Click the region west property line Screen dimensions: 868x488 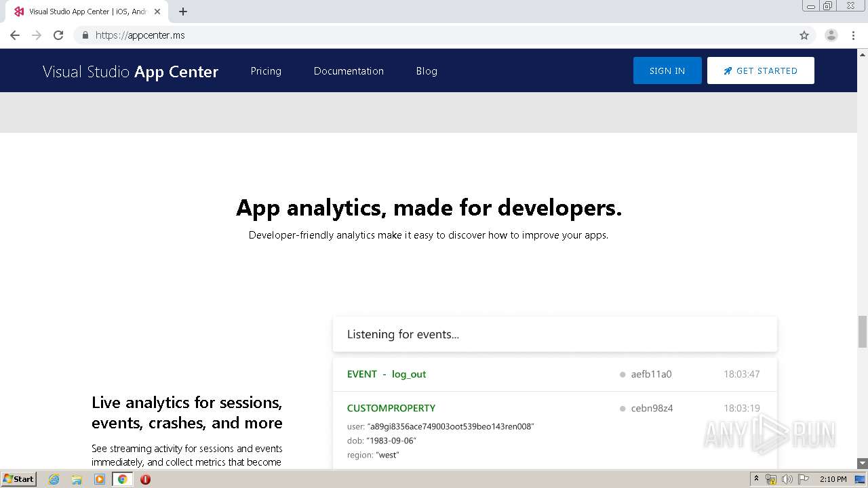pos(373,455)
